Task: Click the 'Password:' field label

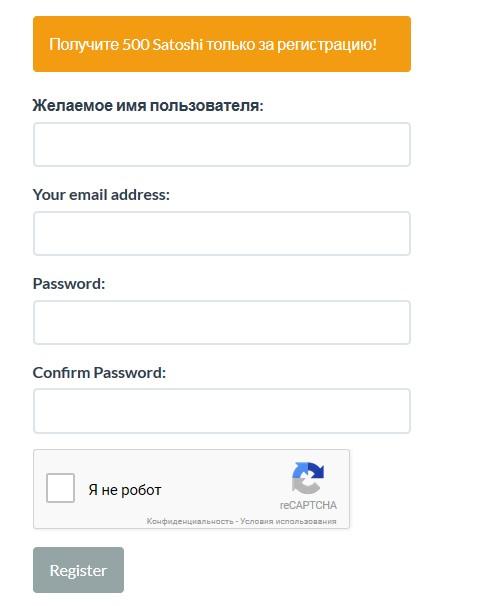Action: [x=69, y=284]
